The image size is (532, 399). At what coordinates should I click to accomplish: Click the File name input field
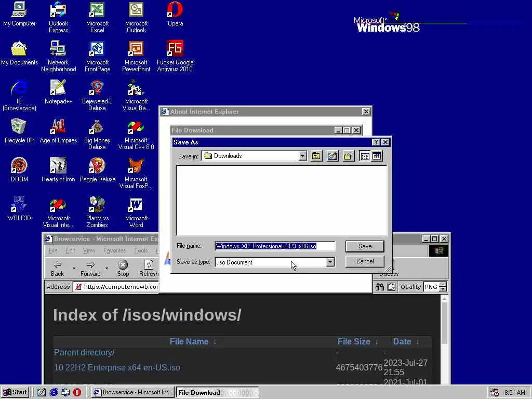275,246
